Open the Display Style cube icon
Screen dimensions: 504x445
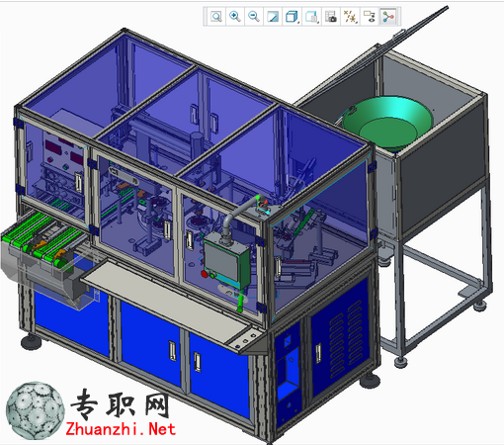pyautogui.click(x=292, y=17)
